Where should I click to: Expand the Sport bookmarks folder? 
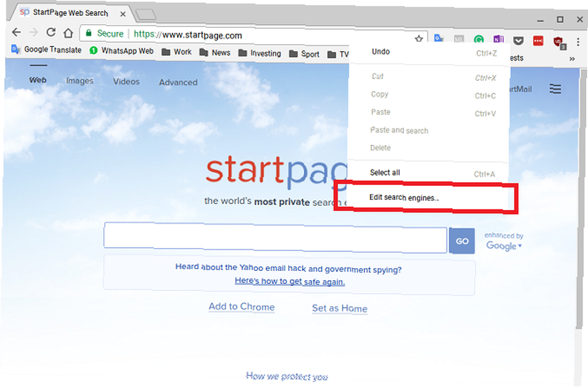(305, 54)
